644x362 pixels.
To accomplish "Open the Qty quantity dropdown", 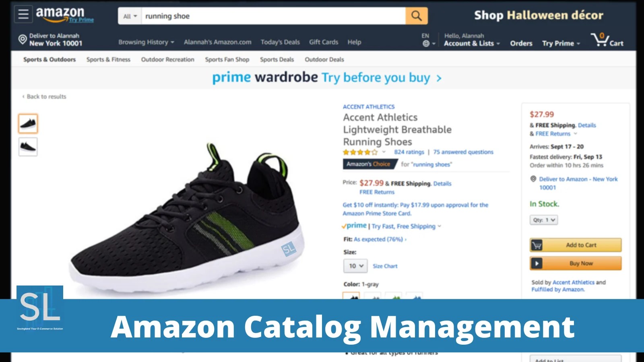I will pyautogui.click(x=544, y=220).
